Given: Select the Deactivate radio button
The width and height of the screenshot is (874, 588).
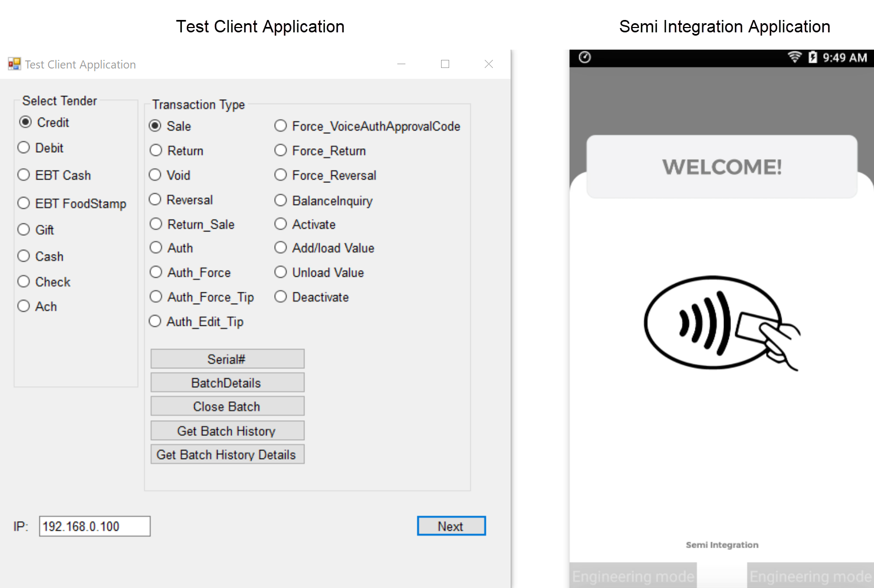Looking at the screenshot, I should coord(281,297).
